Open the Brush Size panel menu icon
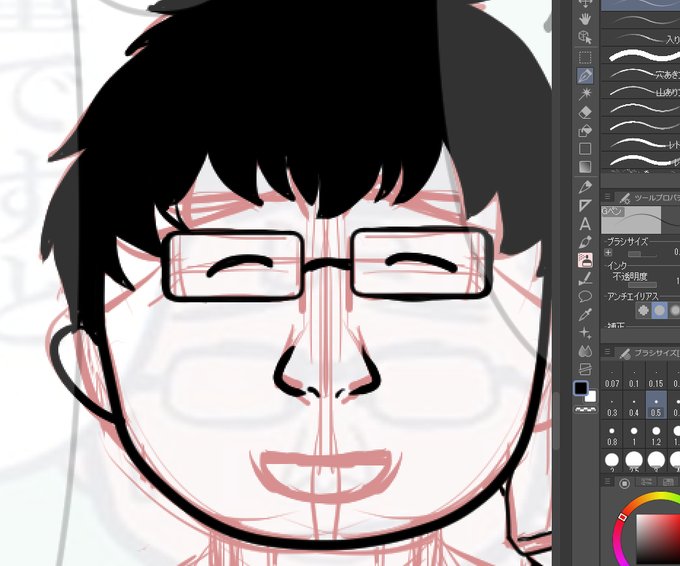Image resolution: width=680 pixels, height=566 pixels. (607, 352)
